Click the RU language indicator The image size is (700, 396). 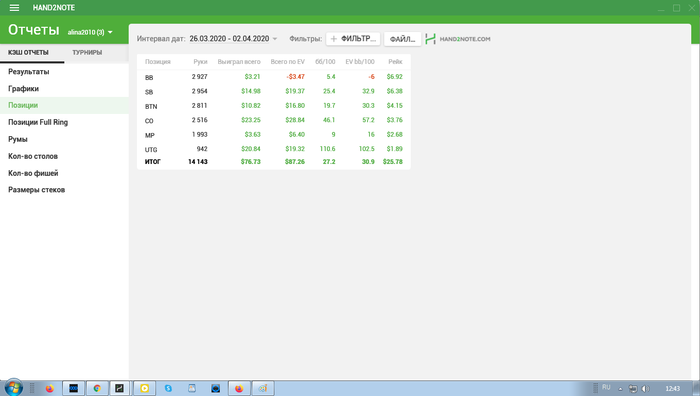(606, 388)
